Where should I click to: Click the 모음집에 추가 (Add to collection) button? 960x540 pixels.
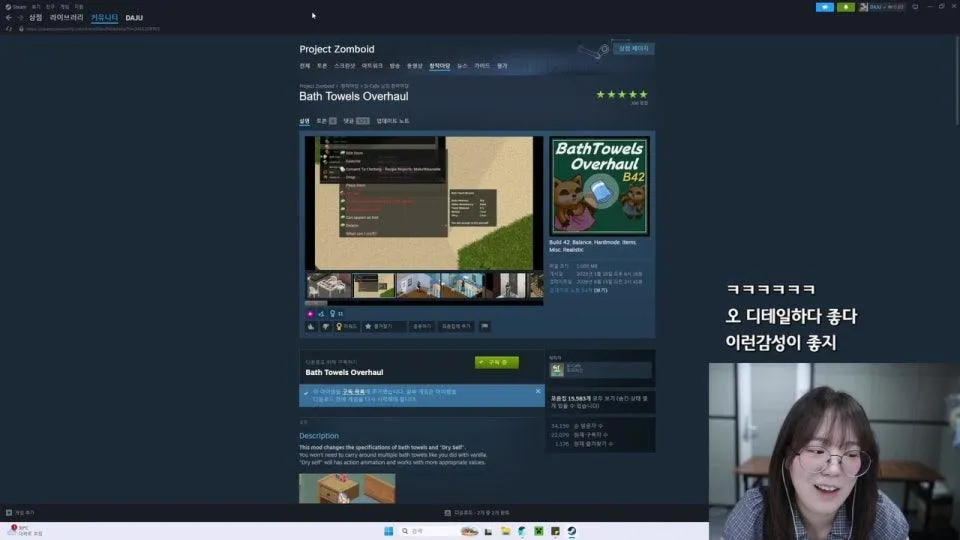(x=457, y=327)
